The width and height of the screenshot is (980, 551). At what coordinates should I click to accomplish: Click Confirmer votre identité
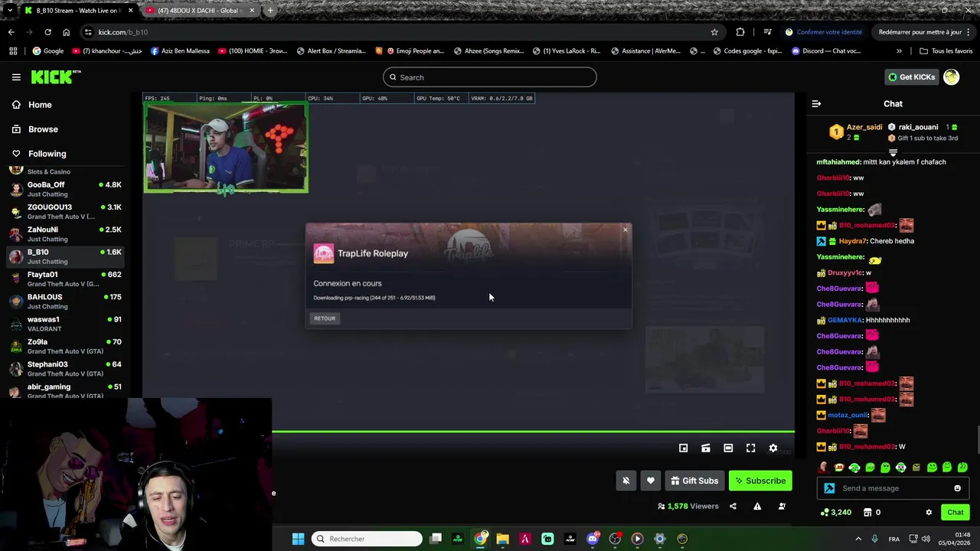pos(823,32)
